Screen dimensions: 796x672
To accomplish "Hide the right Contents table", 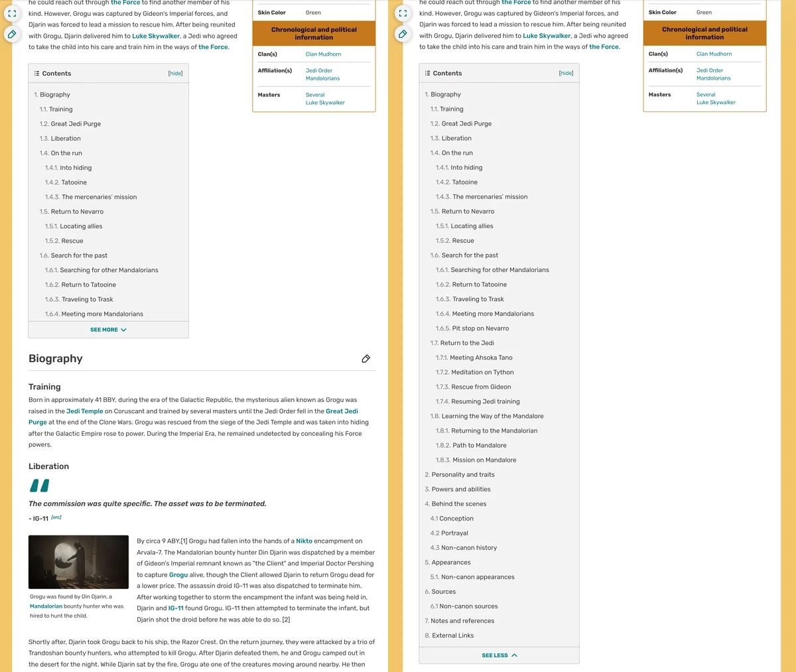I will pos(566,73).
